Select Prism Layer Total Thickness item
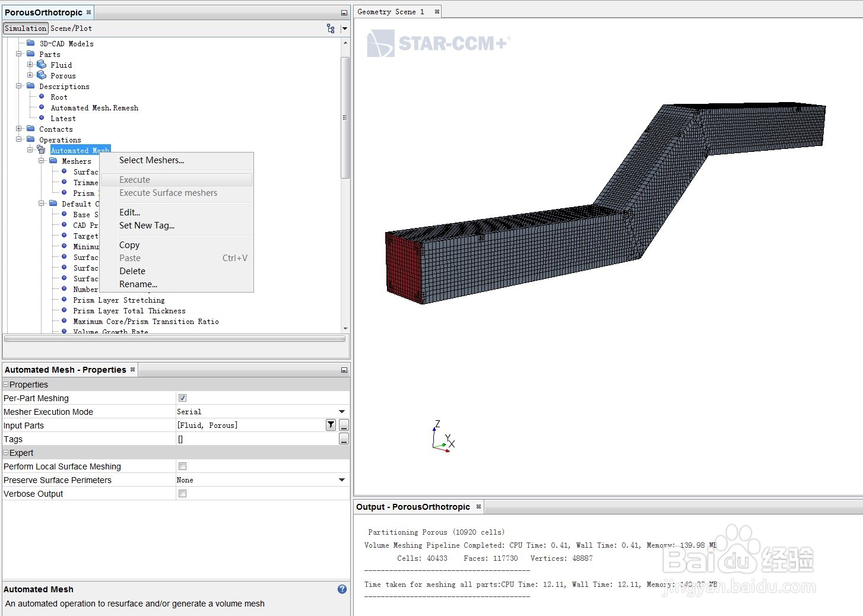Screen dimensions: 863x616 129,311
